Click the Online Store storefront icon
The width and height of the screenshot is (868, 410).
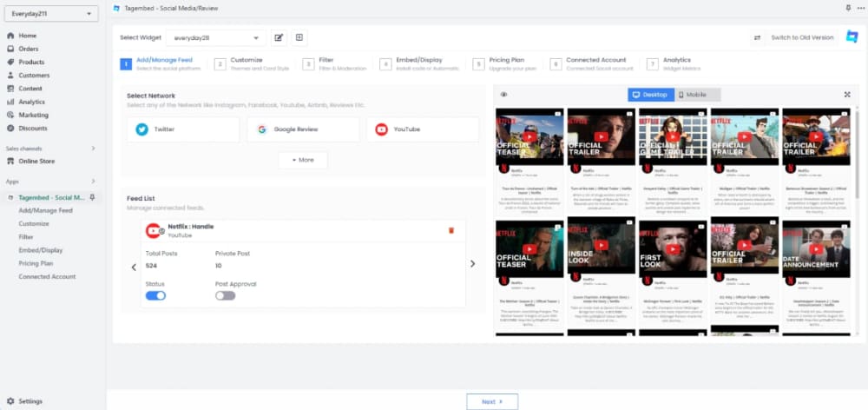point(10,162)
